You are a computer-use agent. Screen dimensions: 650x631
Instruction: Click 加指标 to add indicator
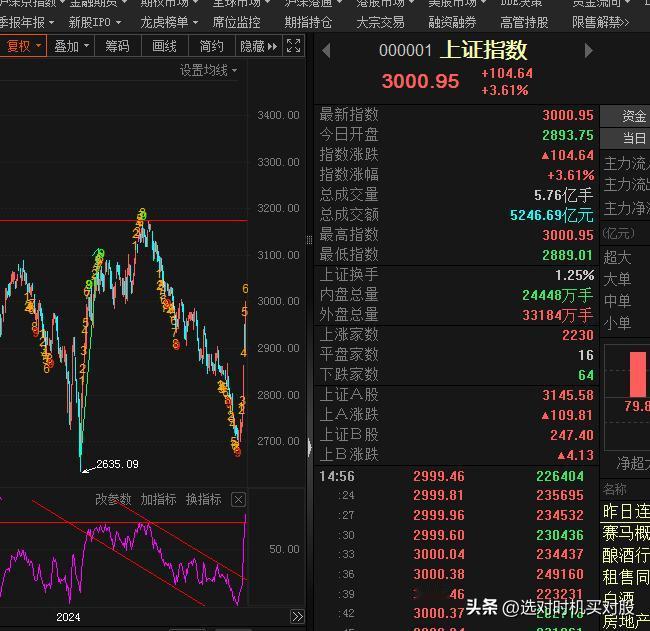click(158, 499)
